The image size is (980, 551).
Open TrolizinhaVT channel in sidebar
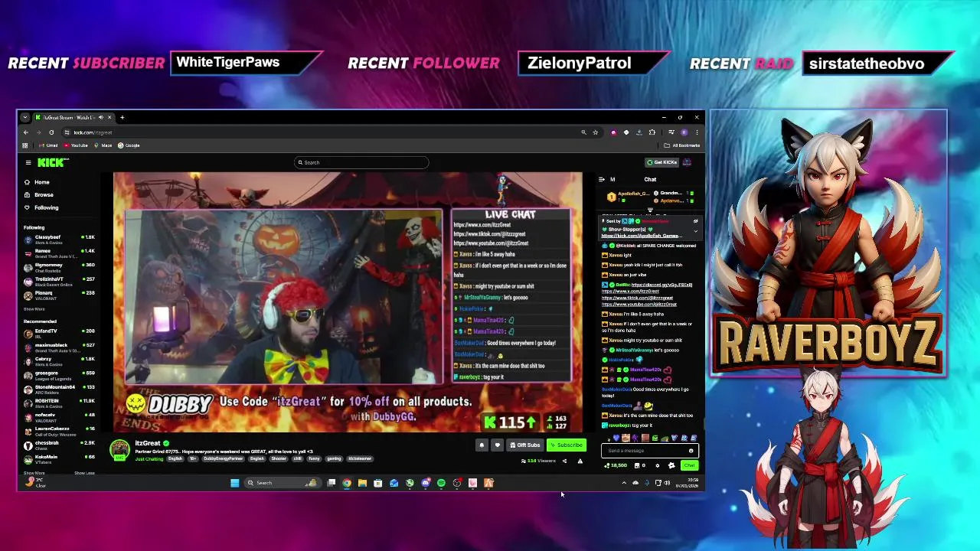pyautogui.click(x=60, y=282)
